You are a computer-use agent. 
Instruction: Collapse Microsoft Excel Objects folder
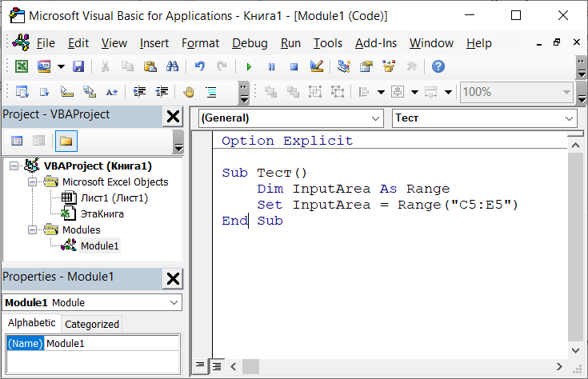[x=33, y=182]
